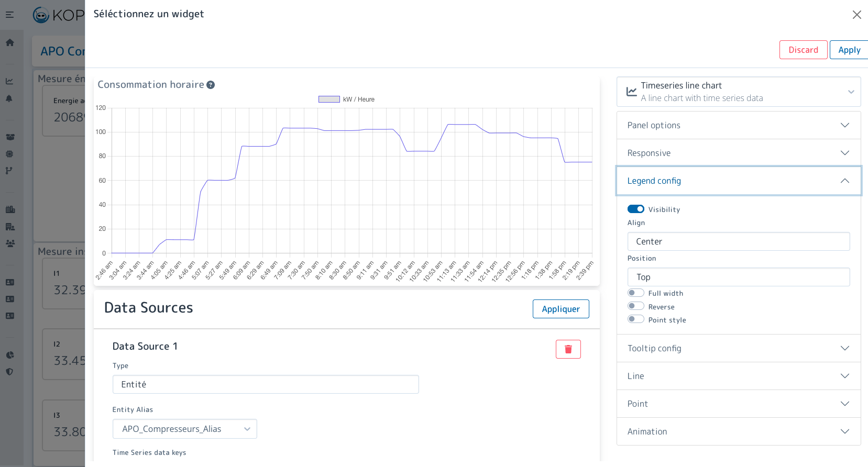Click the pie chart icon in sidebar
Image resolution: width=868 pixels, height=467 pixels.
coord(10,355)
